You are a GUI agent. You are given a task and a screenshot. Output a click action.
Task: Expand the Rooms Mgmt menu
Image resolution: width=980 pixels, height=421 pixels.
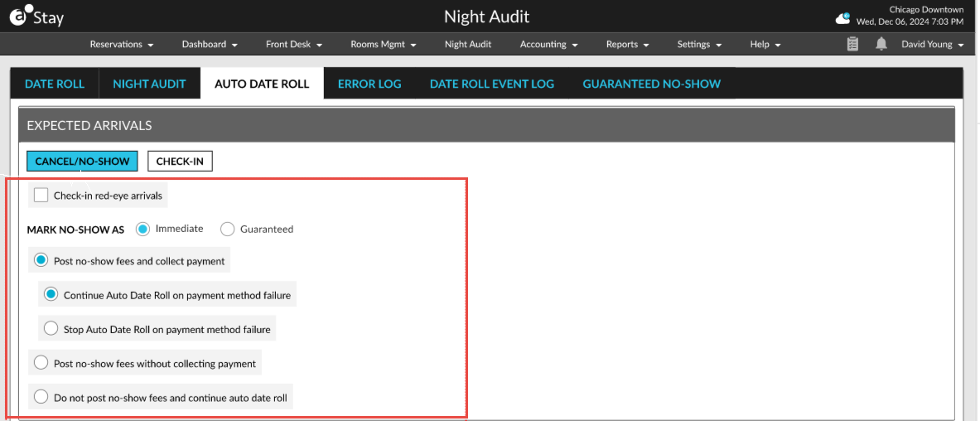pyautogui.click(x=383, y=45)
